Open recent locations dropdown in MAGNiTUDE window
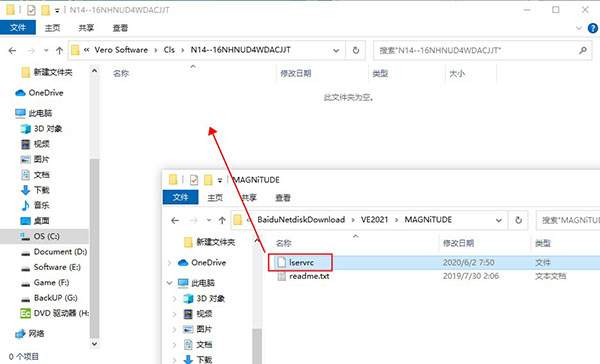The height and width of the screenshot is (364, 600). pos(209,220)
